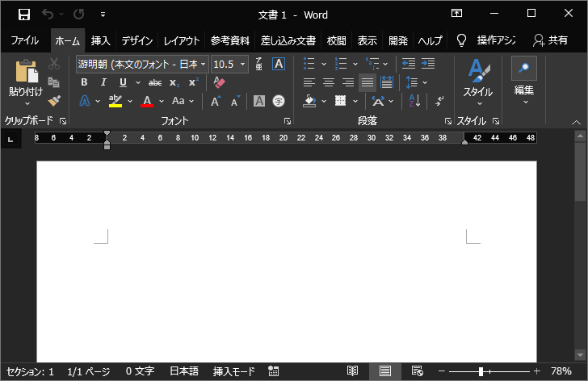
Task: Click the Shading paint bucket icon
Action: click(x=309, y=101)
